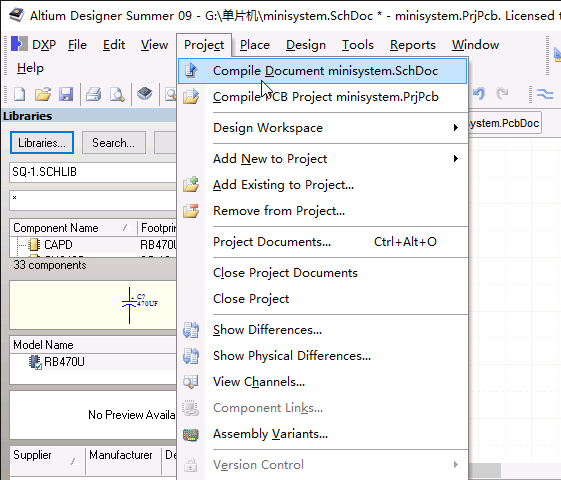Click the Print Preview toolbar icon

point(117,94)
